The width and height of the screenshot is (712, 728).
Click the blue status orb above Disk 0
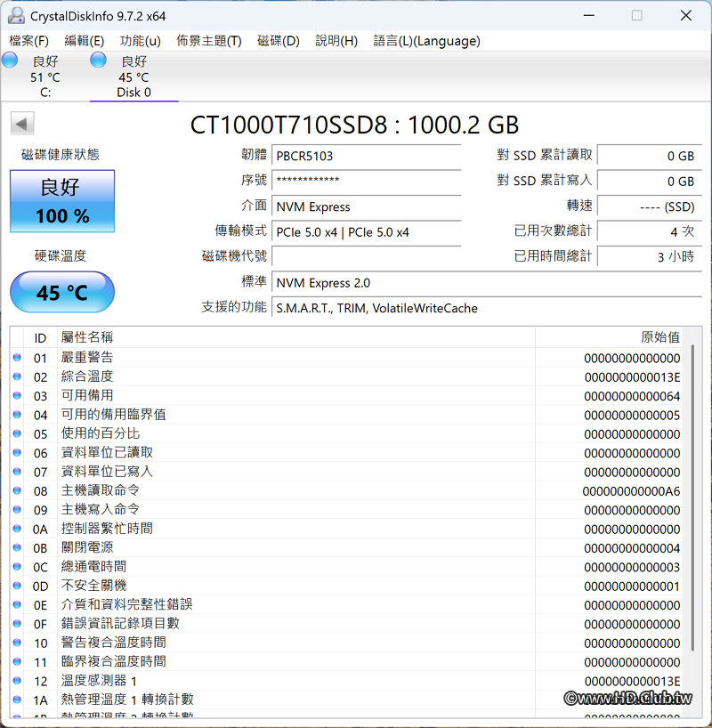coord(98,60)
